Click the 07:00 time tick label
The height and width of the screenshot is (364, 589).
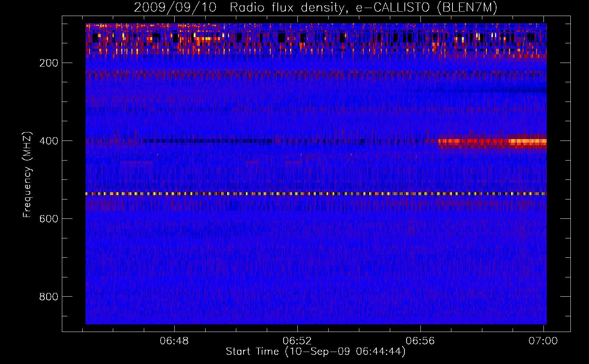[x=543, y=341]
